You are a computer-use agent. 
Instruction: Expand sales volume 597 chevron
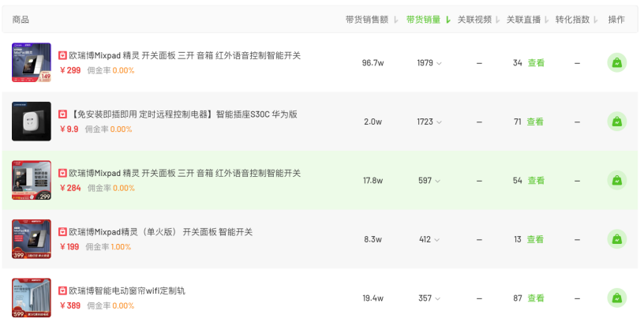tap(438, 181)
